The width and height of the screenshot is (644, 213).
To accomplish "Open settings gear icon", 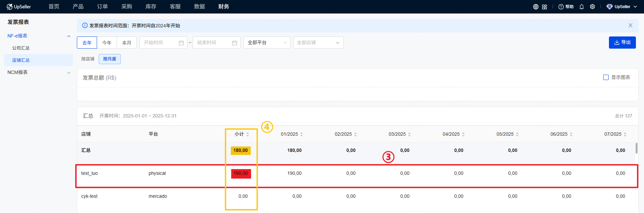I will pos(592,7).
